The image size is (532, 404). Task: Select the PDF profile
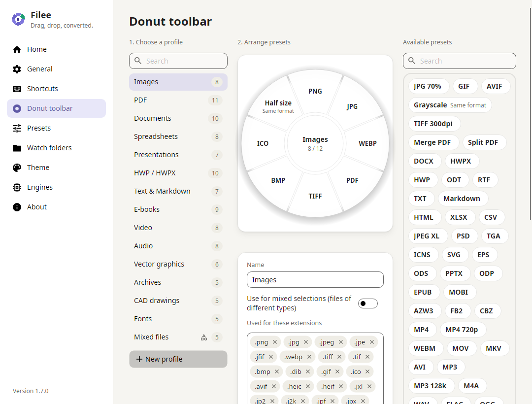coord(178,101)
